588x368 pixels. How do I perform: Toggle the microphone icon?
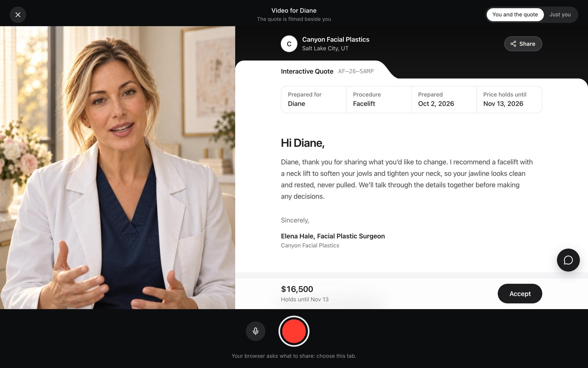tap(255, 331)
